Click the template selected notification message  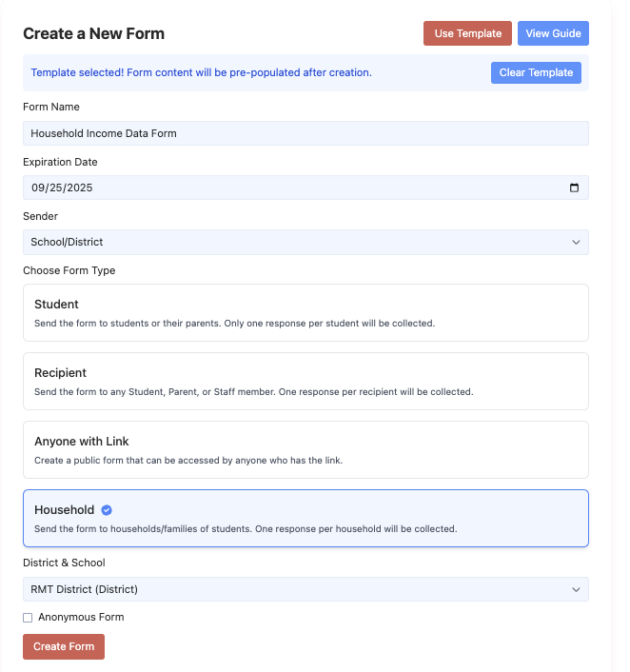(201, 72)
